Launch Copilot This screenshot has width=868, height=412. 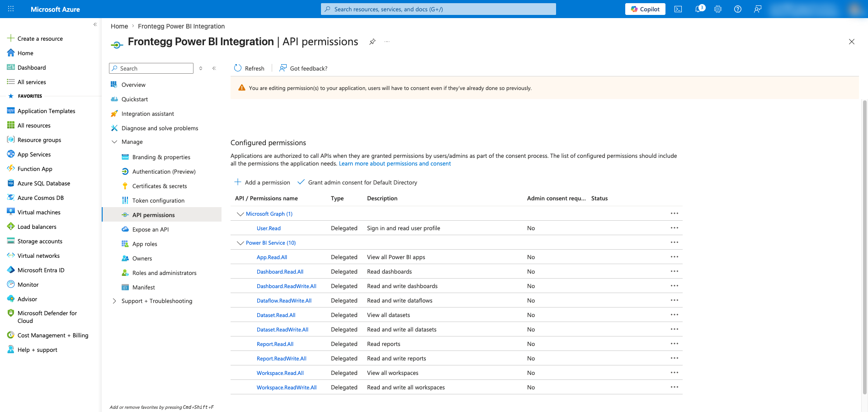click(645, 9)
